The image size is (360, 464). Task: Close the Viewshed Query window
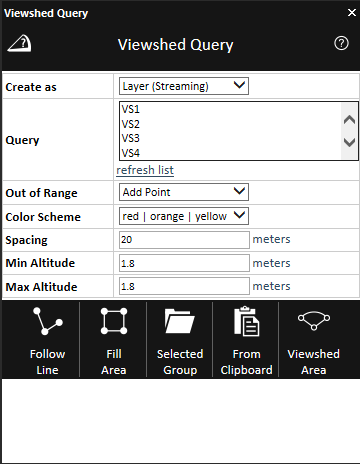pos(352,13)
